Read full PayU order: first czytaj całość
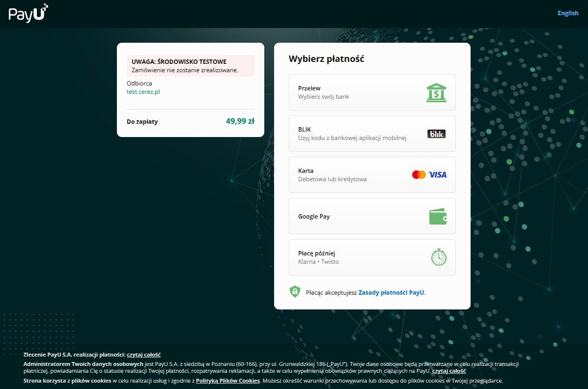Screen dimensions: 588x389 tap(144, 355)
